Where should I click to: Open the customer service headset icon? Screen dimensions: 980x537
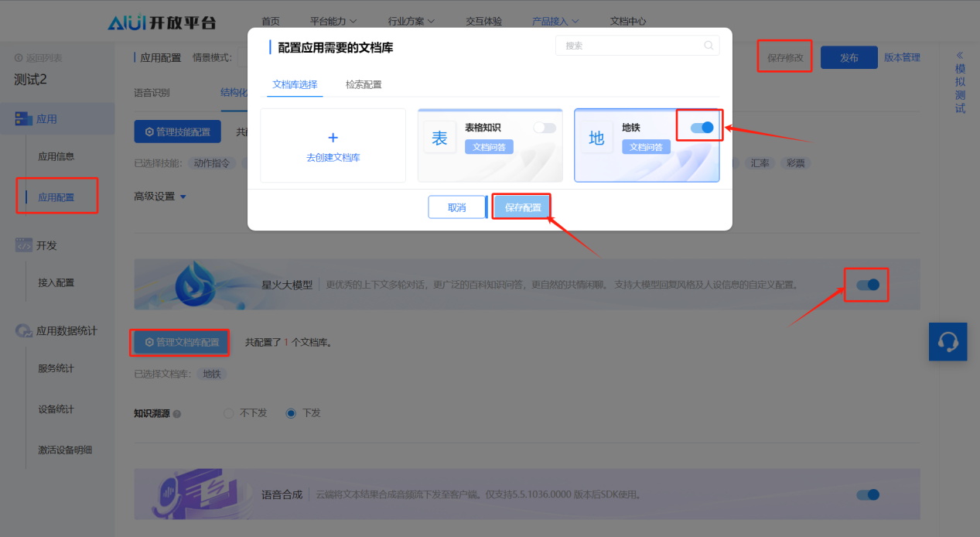947,341
